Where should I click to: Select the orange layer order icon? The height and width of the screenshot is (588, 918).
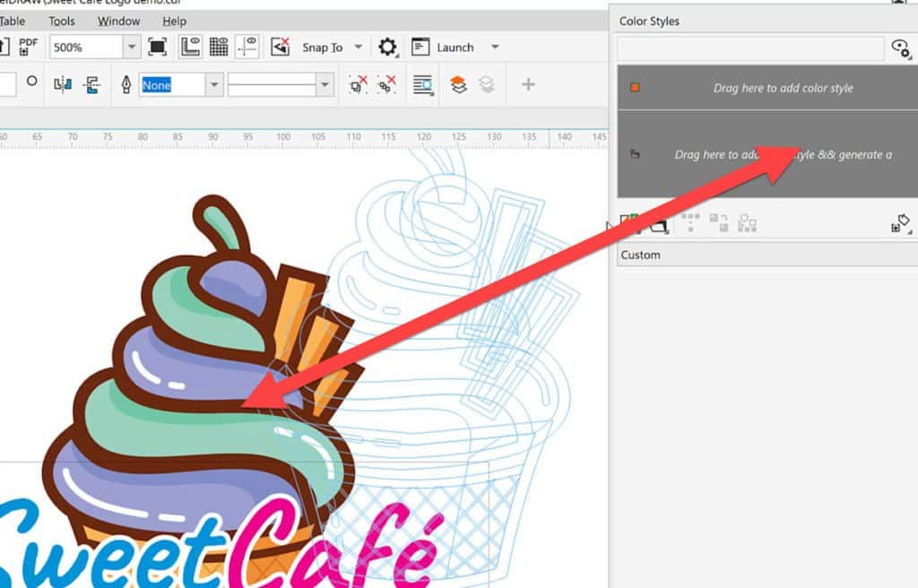[x=458, y=84]
